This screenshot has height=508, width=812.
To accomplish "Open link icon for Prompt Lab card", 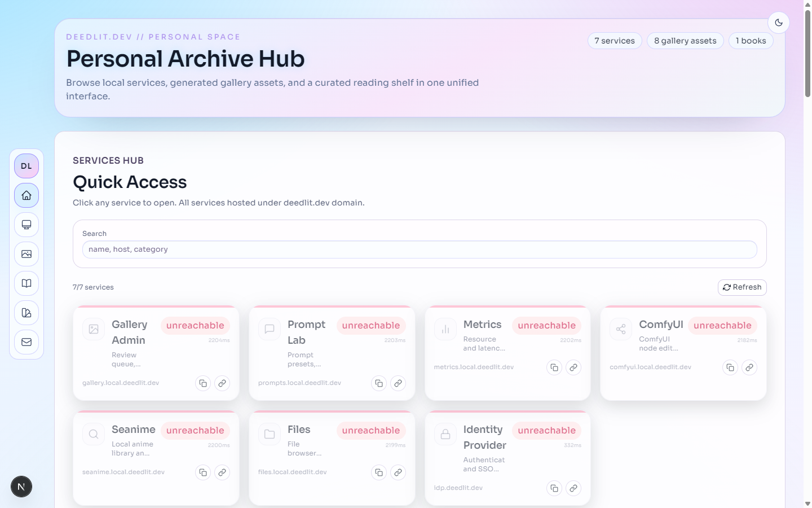I will [x=398, y=383].
